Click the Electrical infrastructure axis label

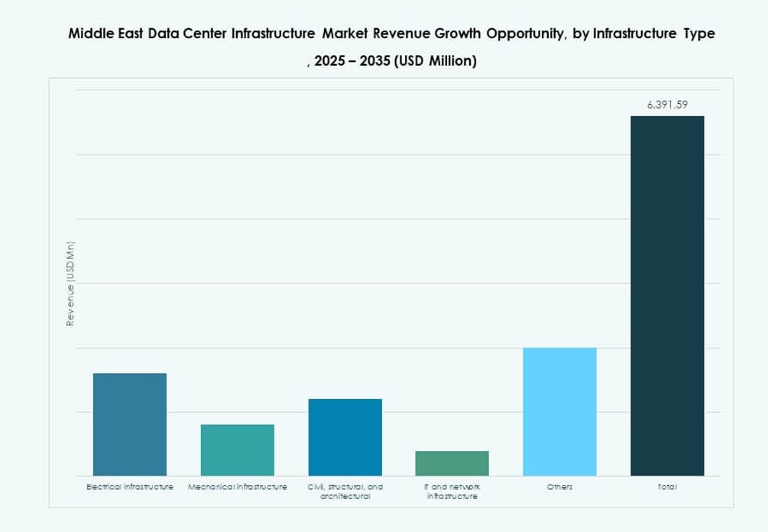128,485
